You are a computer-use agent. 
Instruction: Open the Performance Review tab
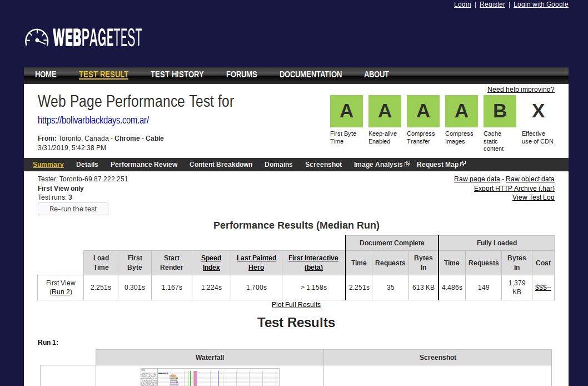[143, 164]
